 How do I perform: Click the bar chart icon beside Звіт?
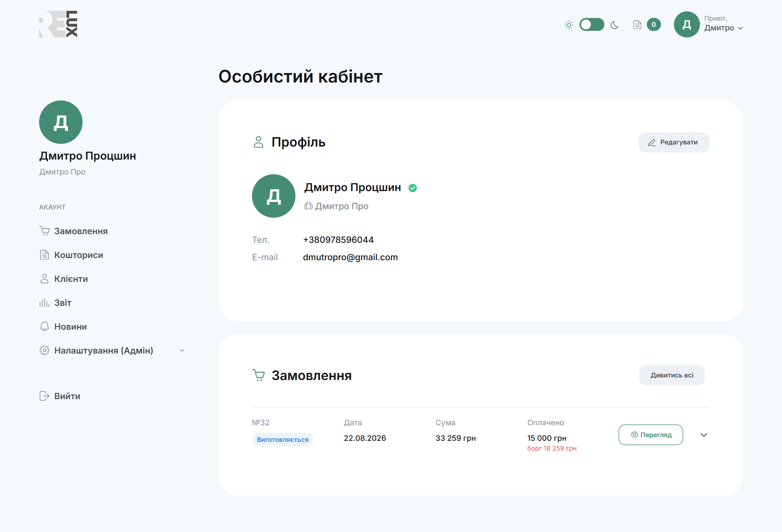(44, 303)
